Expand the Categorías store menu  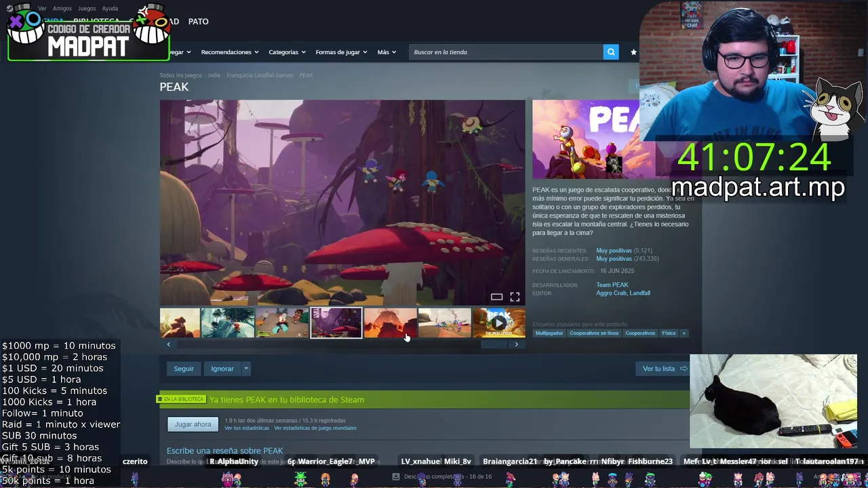[287, 52]
